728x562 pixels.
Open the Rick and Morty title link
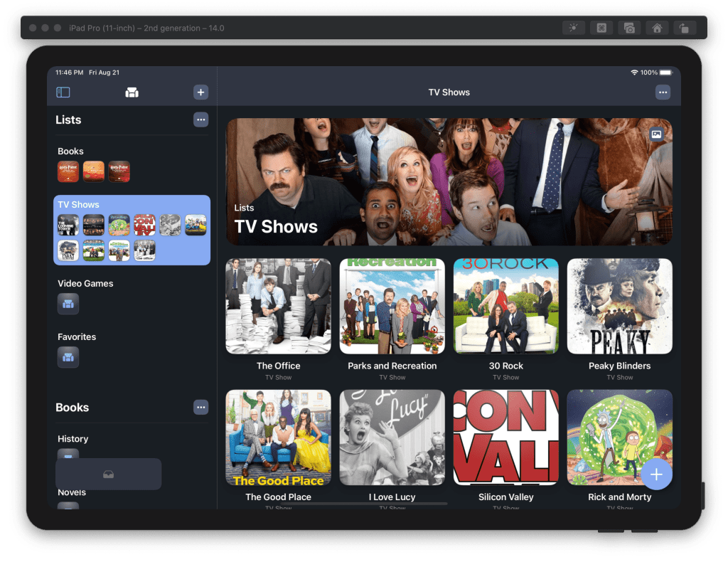(619, 497)
